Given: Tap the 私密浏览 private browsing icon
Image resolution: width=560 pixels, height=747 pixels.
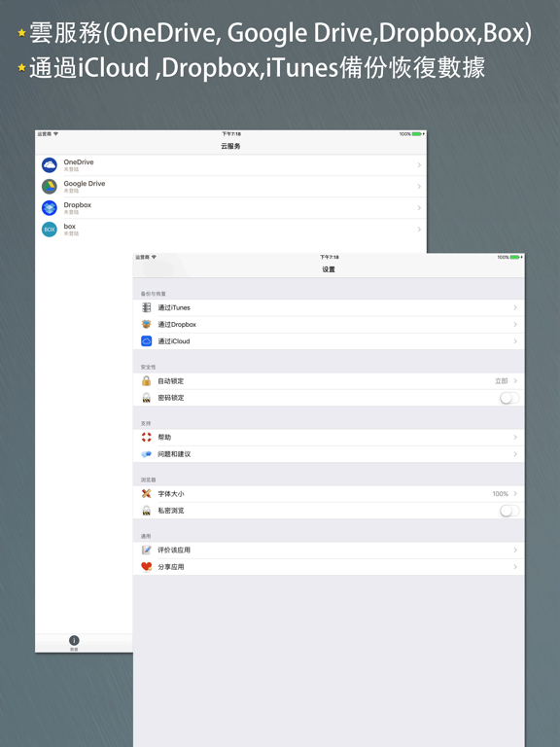Looking at the screenshot, I should coord(147,511).
